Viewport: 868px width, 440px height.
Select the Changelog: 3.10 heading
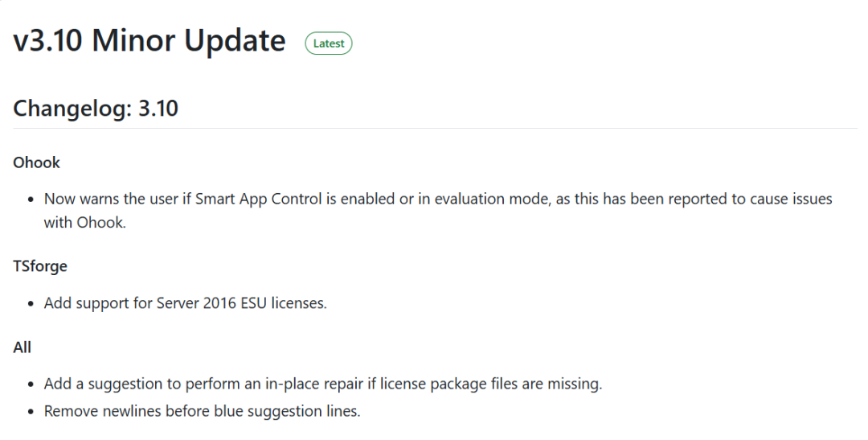pyautogui.click(x=95, y=108)
